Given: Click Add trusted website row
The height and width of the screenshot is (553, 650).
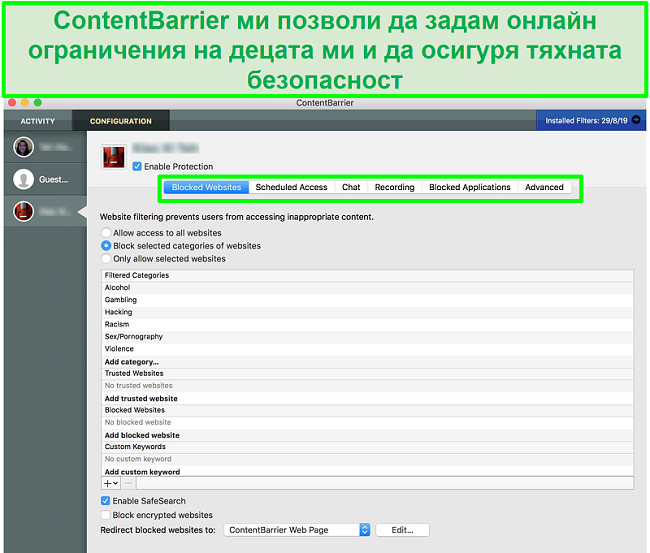Looking at the screenshot, I should [367, 398].
